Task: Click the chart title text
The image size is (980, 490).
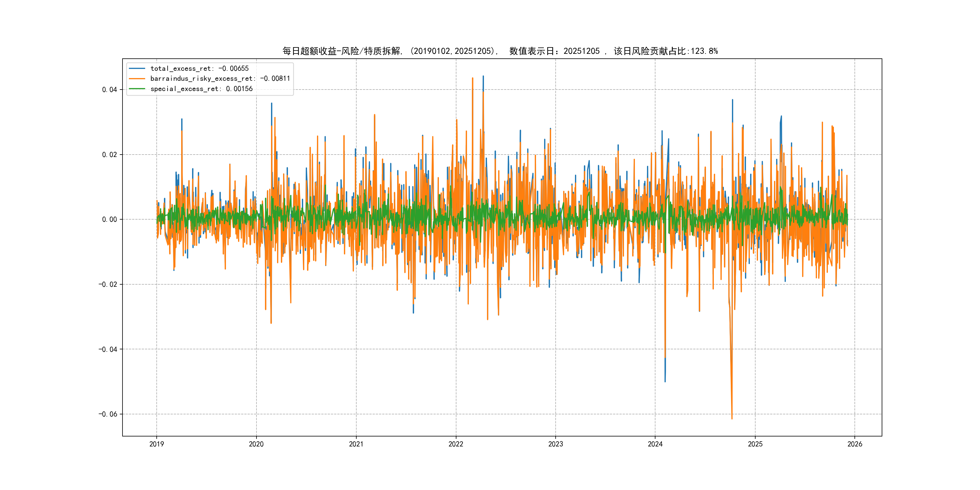Action: (500, 51)
